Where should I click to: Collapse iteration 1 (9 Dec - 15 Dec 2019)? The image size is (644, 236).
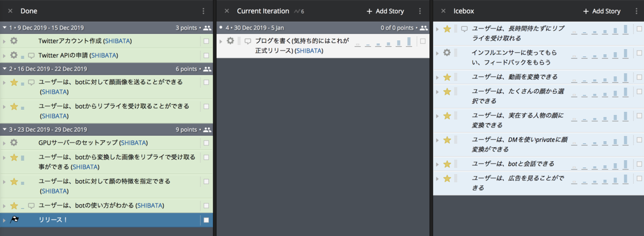click(5, 27)
